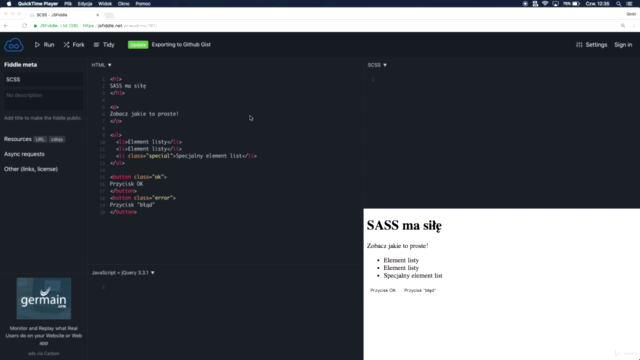Open the Widok menu
The width and height of the screenshot is (640, 360).
click(105, 4)
